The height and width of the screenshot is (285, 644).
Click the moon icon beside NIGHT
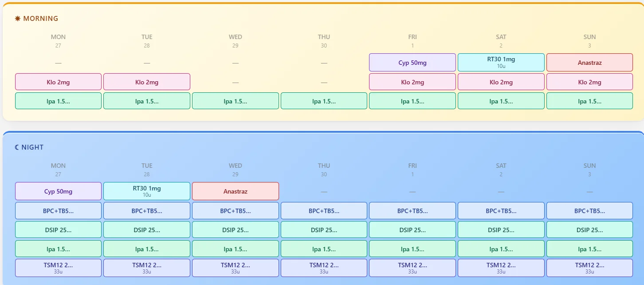17,147
